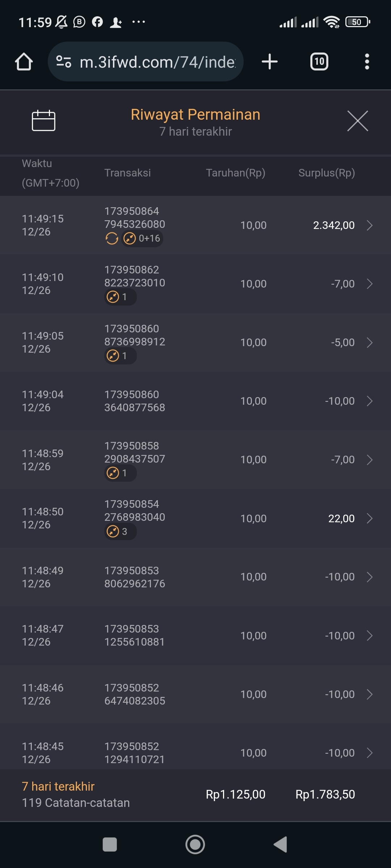391x868 pixels.
Task: Expand the 11:49:05 transaction row chevron
Action: click(370, 342)
